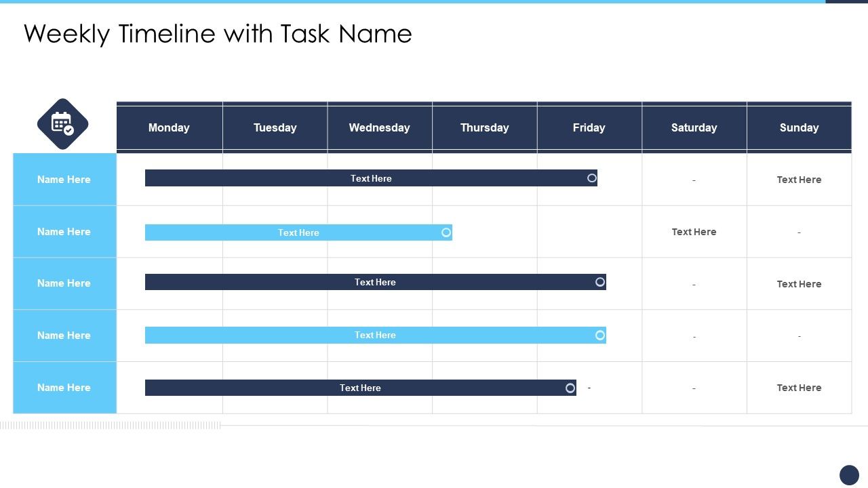
Task: Click circle marker ending third row's bar
Action: (600, 282)
